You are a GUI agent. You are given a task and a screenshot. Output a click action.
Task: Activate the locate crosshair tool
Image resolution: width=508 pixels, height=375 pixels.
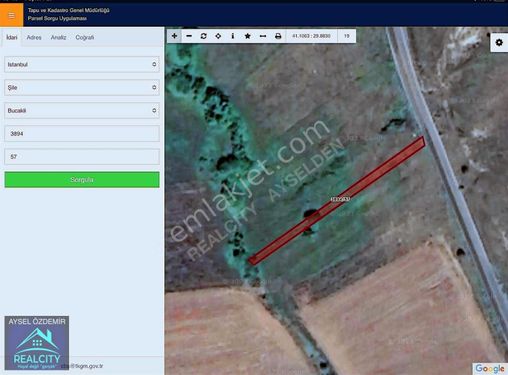218,36
